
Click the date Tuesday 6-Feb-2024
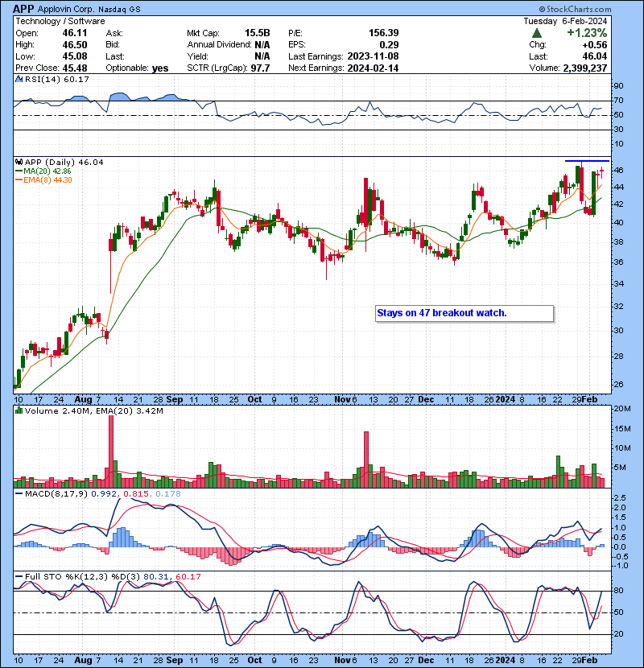pos(565,21)
